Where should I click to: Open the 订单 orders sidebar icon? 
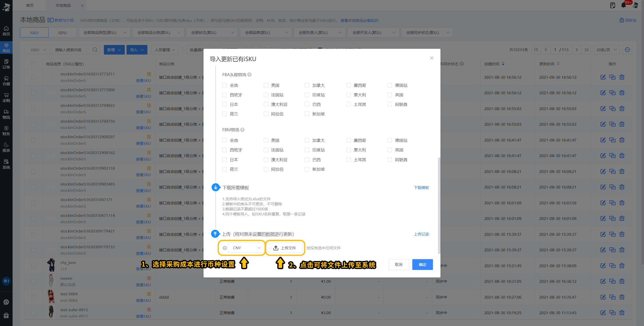pos(6,64)
